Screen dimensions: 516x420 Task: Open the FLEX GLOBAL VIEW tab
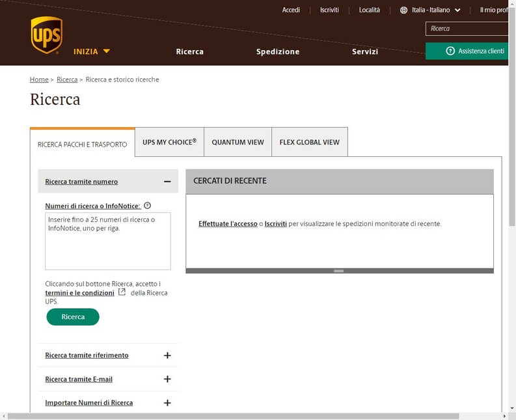pyautogui.click(x=309, y=142)
